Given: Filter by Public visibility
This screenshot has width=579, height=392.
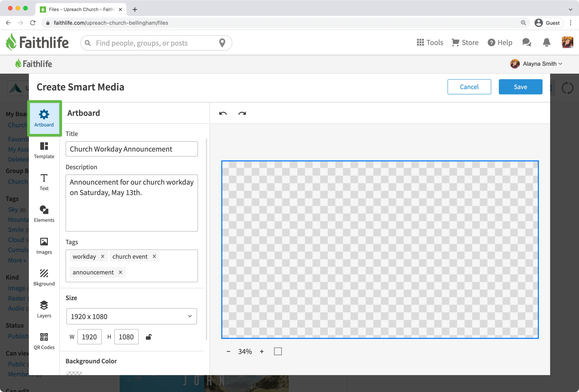Looking at the screenshot, I should point(17,364).
